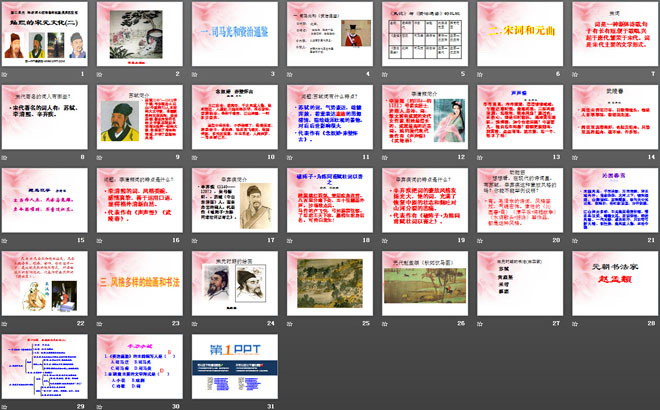Screen dimensions: 660x410
Task: Select slide 16 about 李清照 词 characteristics
Action: (x=140, y=200)
